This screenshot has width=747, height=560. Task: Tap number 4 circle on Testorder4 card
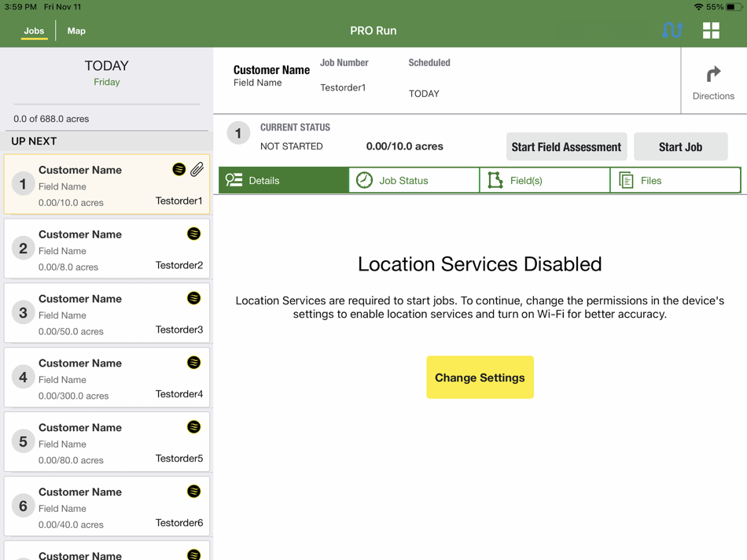pyautogui.click(x=23, y=377)
